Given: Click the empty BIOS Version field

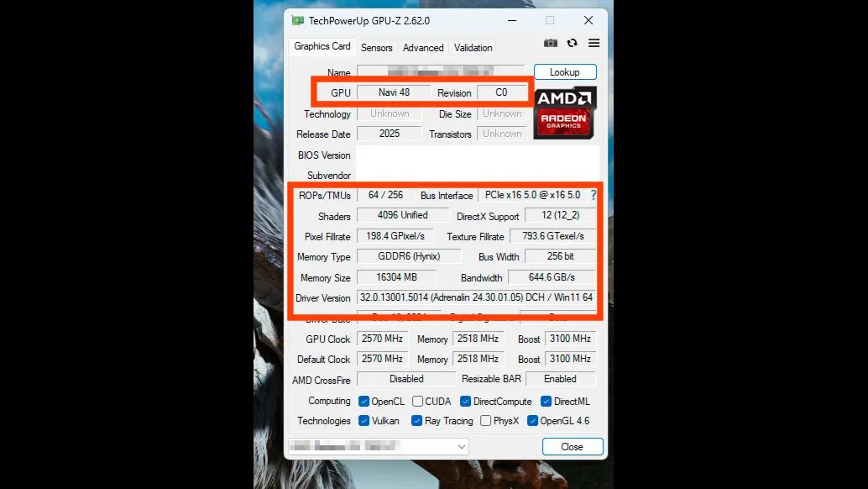Looking at the screenshot, I should coord(477,155).
